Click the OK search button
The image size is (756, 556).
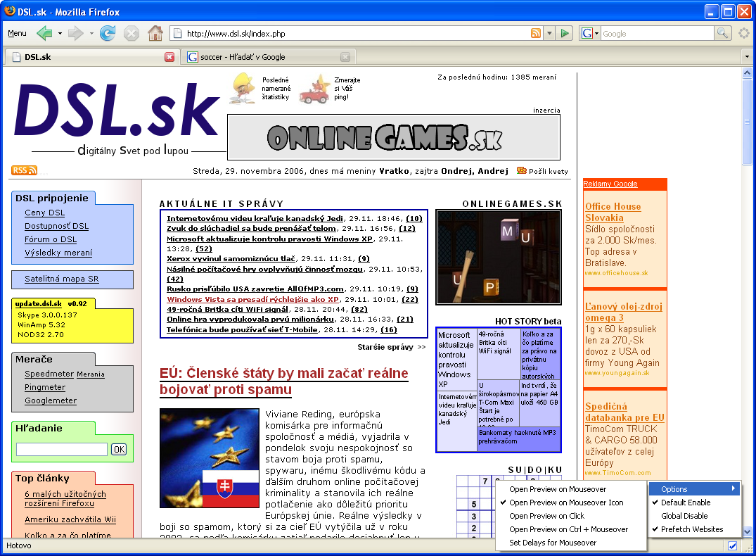(x=119, y=449)
